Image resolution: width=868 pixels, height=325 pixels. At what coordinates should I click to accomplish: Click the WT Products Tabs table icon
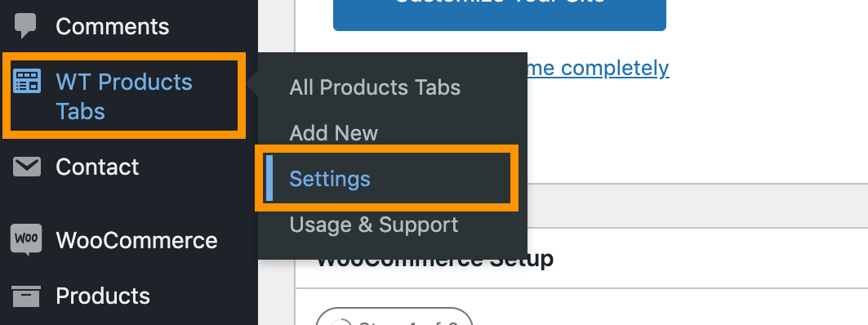point(27,81)
